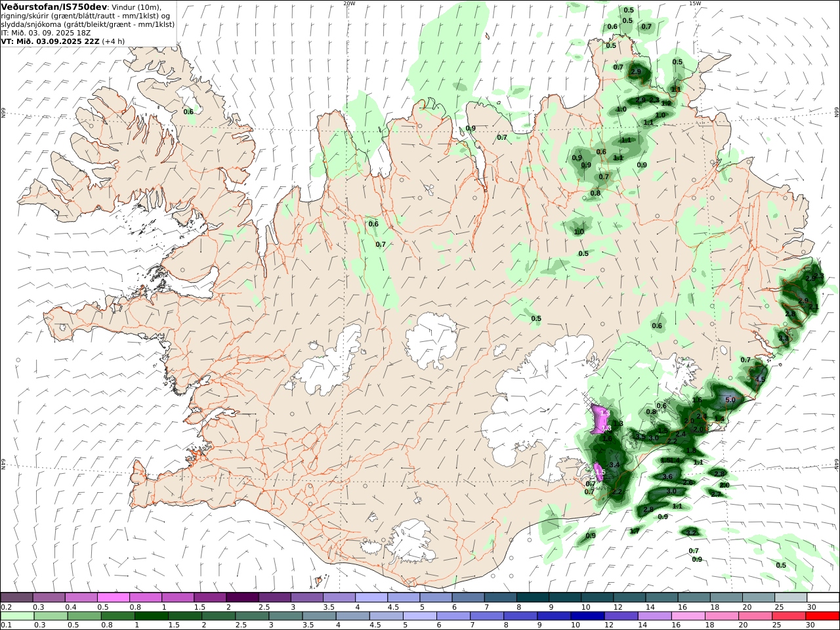Click the 15W longitude label
The width and height of the screenshot is (840, 630).
coord(695,3)
